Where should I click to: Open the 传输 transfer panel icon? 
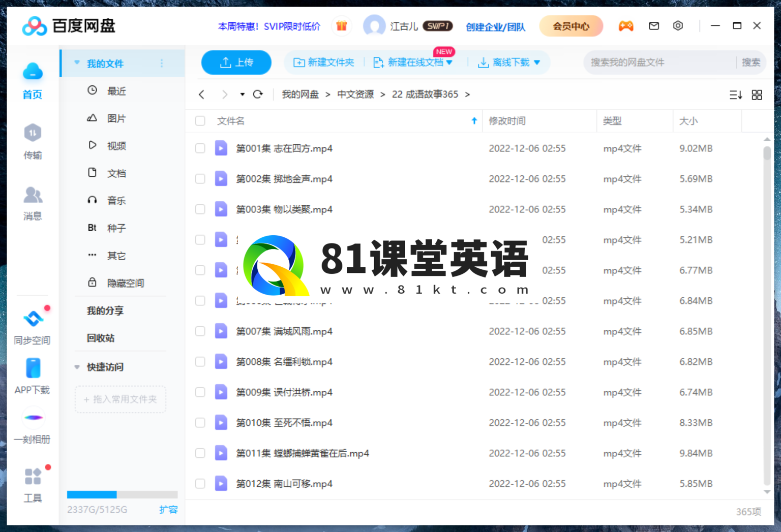[x=33, y=134]
